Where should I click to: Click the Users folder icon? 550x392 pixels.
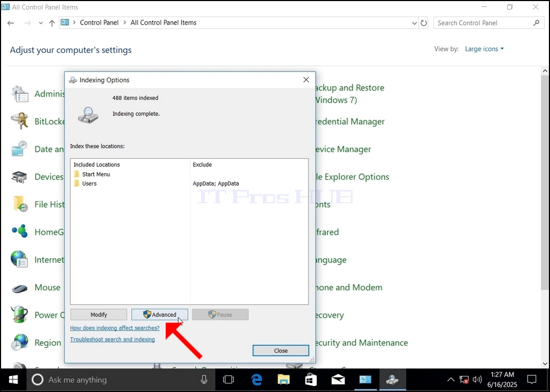click(x=77, y=183)
